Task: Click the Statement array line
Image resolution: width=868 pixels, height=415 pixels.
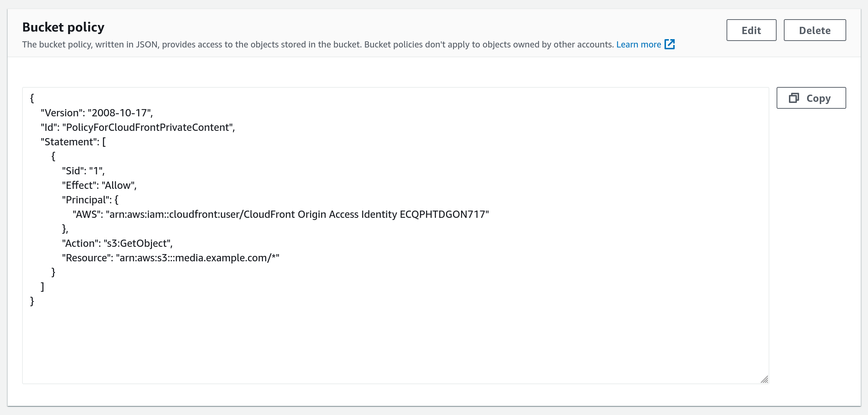Action: click(x=72, y=142)
